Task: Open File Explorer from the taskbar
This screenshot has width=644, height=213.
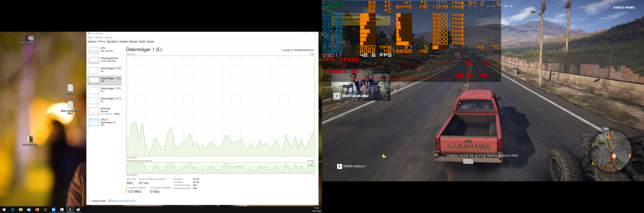Action: [21, 210]
